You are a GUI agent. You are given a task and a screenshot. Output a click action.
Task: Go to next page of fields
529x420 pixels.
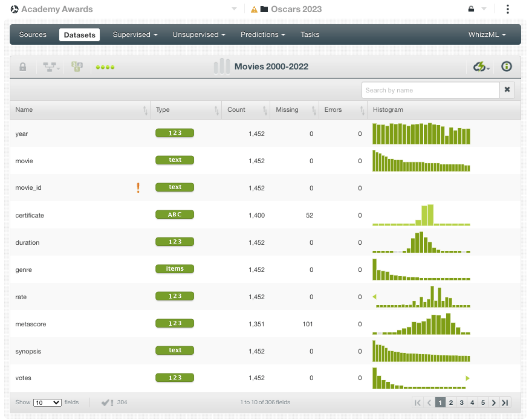[x=494, y=402]
